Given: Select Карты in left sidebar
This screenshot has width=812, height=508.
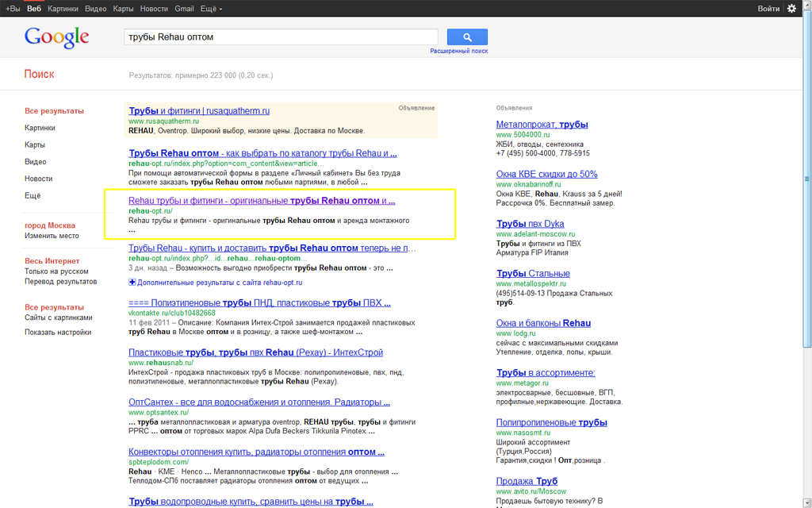Looking at the screenshot, I should [35, 144].
